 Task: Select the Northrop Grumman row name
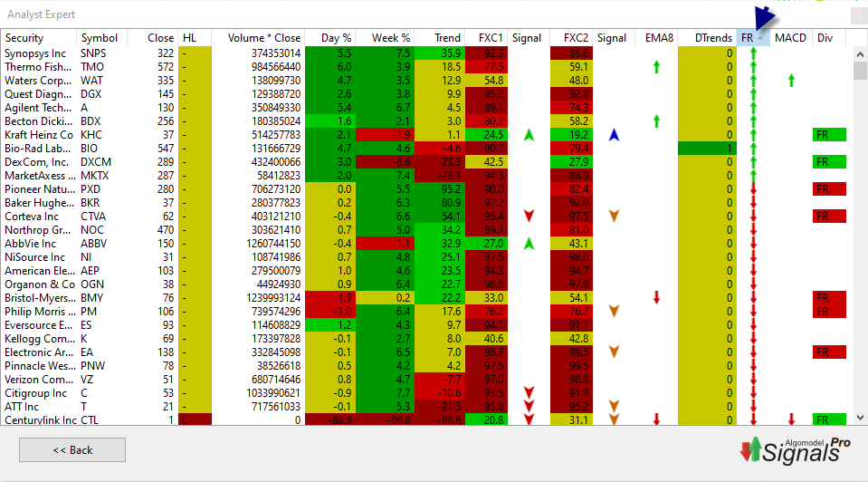(x=38, y=230)
